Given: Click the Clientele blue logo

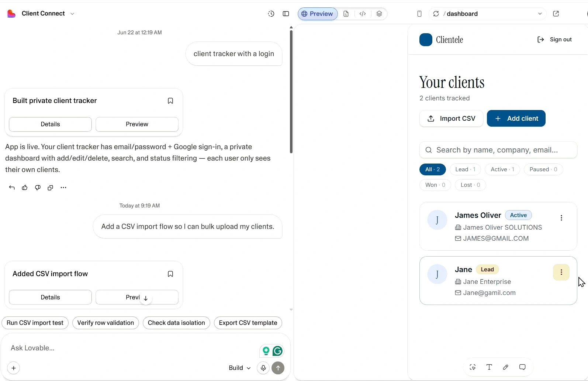Looking at the screenshot, I should (426, 40).
